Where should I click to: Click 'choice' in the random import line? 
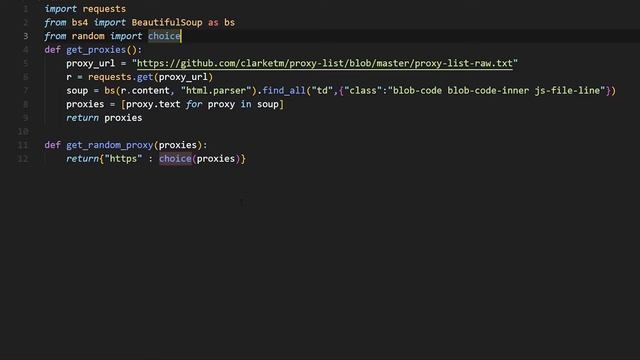coord(164,36)
